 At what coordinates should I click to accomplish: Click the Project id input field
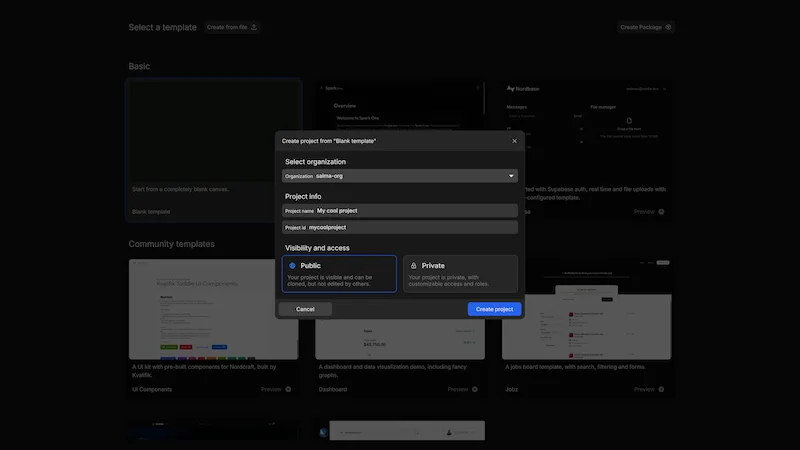pyautogui.click(x=400, y=228)
